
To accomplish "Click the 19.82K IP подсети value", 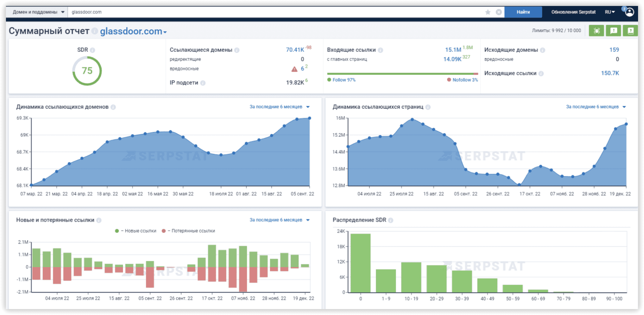I will (295, 83).
